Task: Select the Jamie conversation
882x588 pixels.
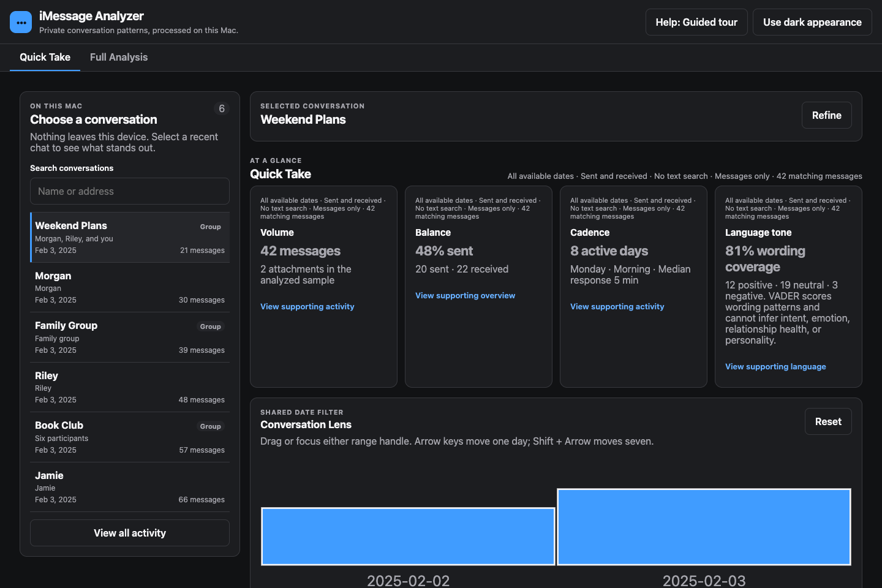Action: point(130,488)
